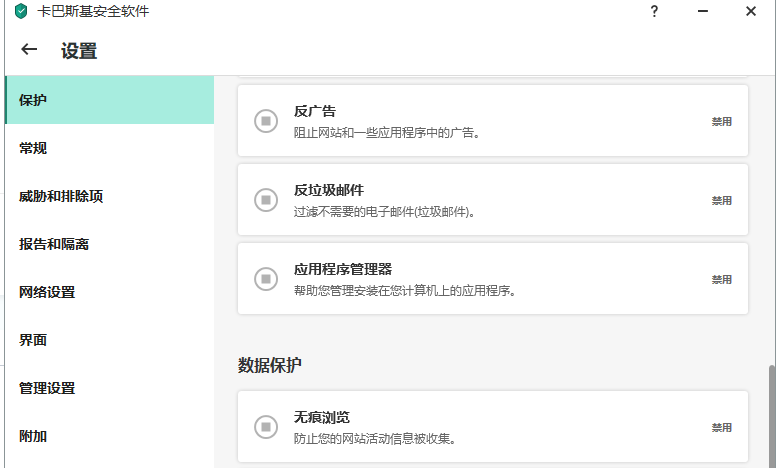Click the stop icon beside 反广告
The height and width of the screenshot is (468, 776).
266,121
